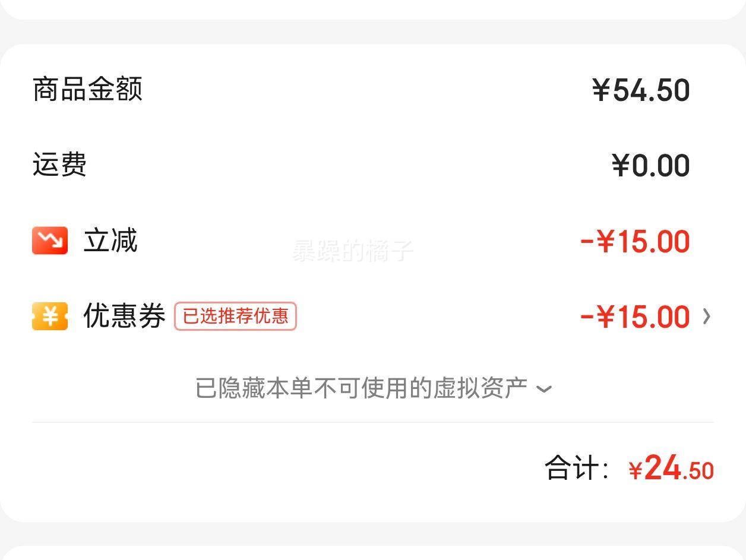Viewport: 746px width, 560px height.
Task: Click the ¥0.00 shipping fee value
Action: (x=651, y=166)
